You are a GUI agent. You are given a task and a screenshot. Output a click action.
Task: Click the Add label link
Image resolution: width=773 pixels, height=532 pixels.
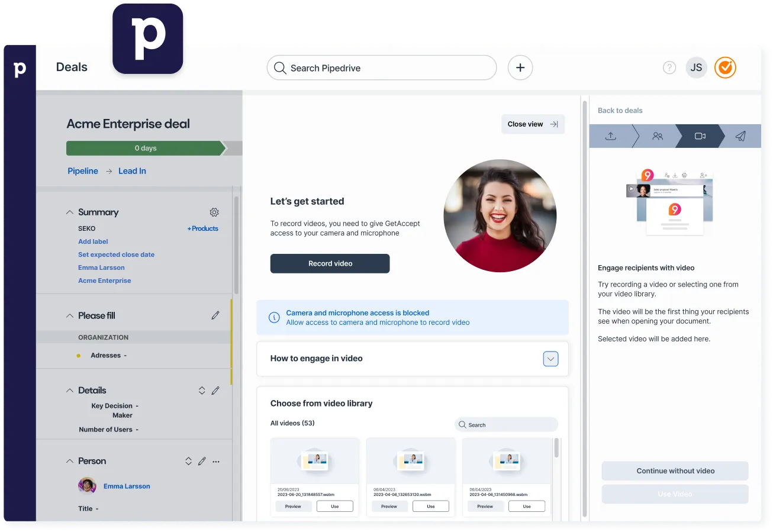click(x=93, y=241)
